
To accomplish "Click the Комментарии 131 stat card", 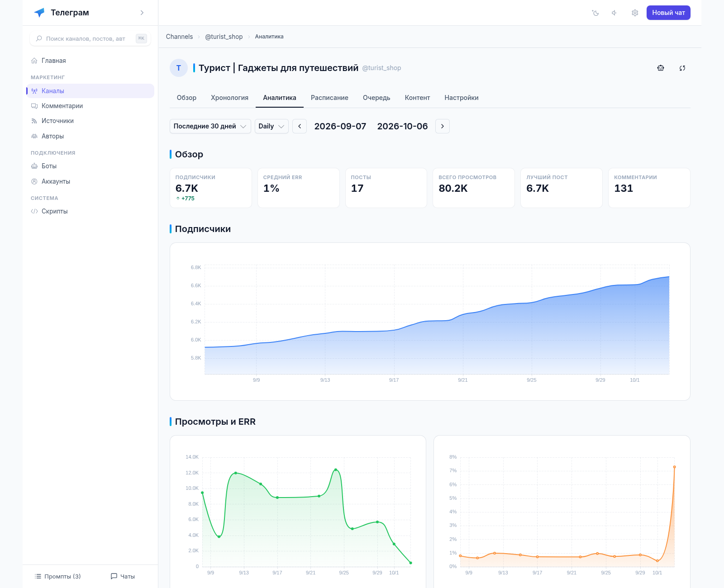I will (x=649, y=188).
